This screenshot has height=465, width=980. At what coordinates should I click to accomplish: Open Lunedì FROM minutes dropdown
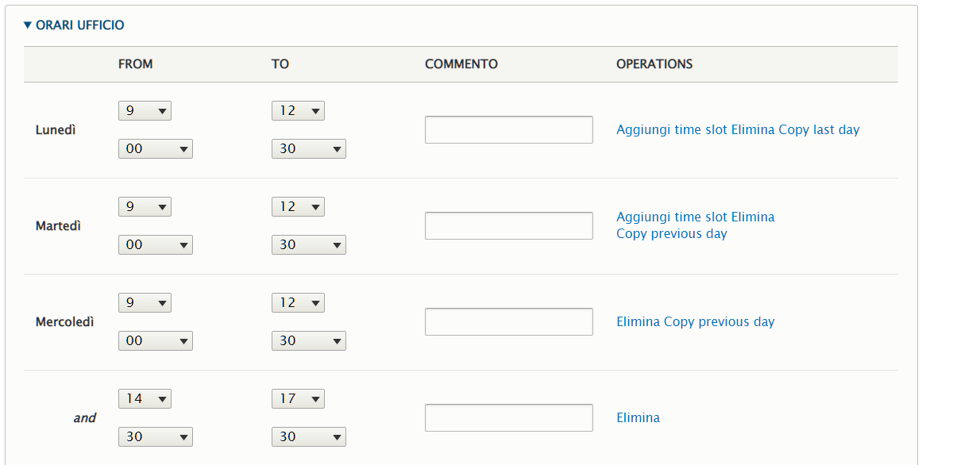(x=155, y=149)
